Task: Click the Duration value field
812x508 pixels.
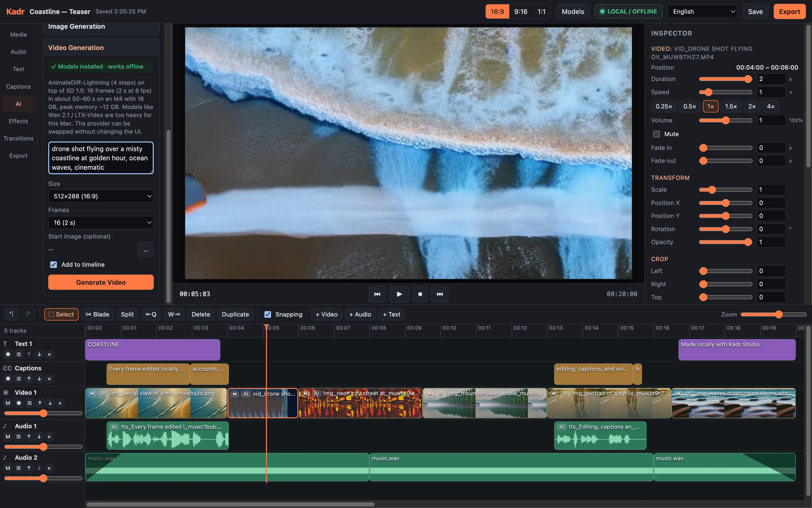Action: click(x=771, y=79)
